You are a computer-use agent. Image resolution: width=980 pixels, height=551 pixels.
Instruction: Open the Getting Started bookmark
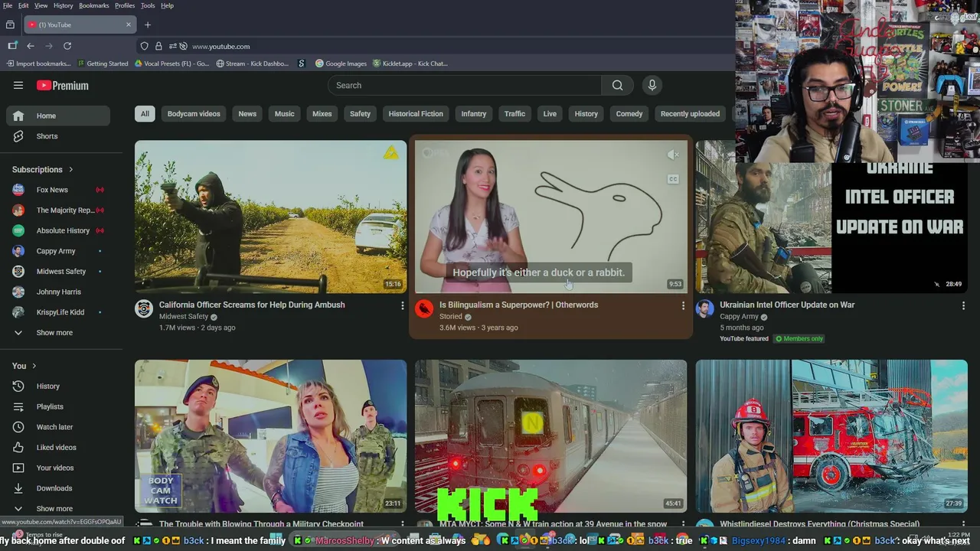pos(103,64)
